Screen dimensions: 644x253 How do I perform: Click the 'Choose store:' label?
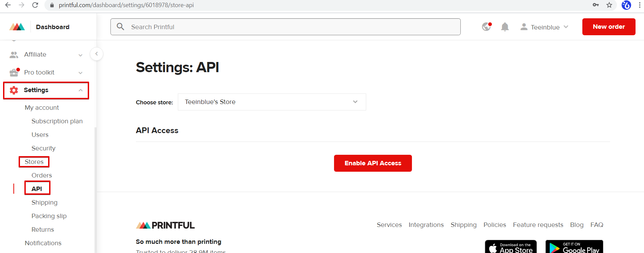(154, 102)
